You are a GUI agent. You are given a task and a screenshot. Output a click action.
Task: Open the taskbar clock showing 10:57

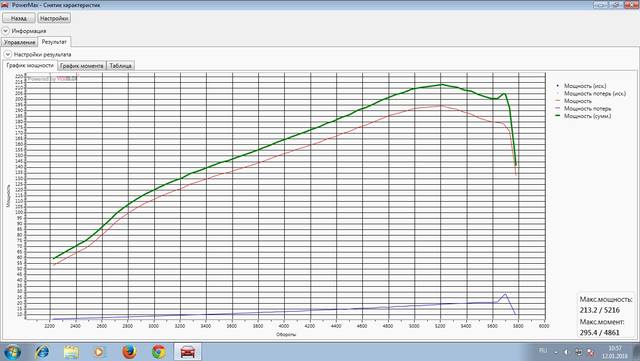pyautogui.click(x=615, y=352)
